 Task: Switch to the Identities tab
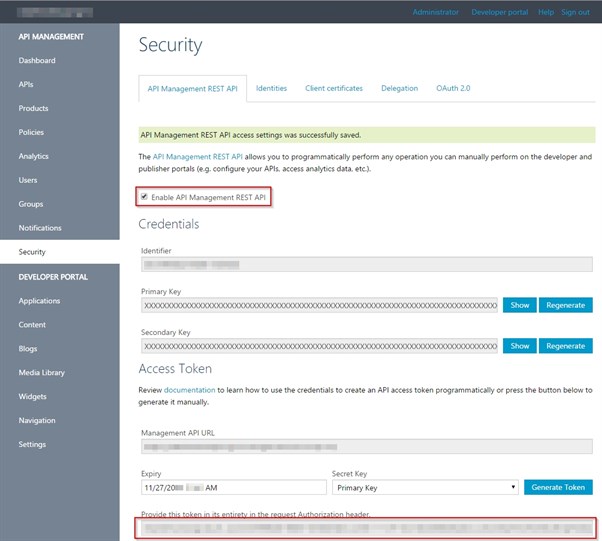tap(271, 88)
